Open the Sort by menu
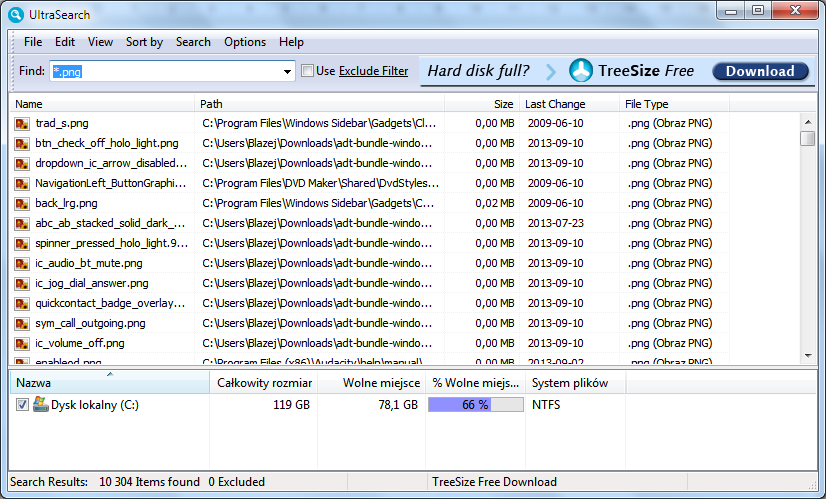Viewport: 826px width, 499px height. [x=144, y=42]
